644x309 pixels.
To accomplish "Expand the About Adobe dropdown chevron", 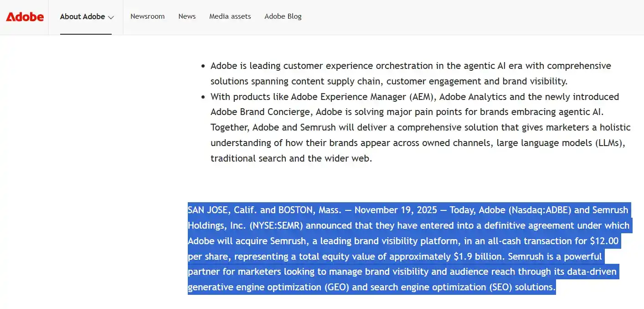I will (111, 17).
